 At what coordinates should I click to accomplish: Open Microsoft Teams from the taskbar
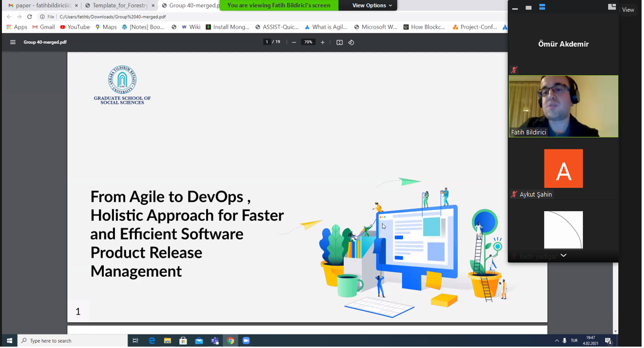tap(215, 341)
